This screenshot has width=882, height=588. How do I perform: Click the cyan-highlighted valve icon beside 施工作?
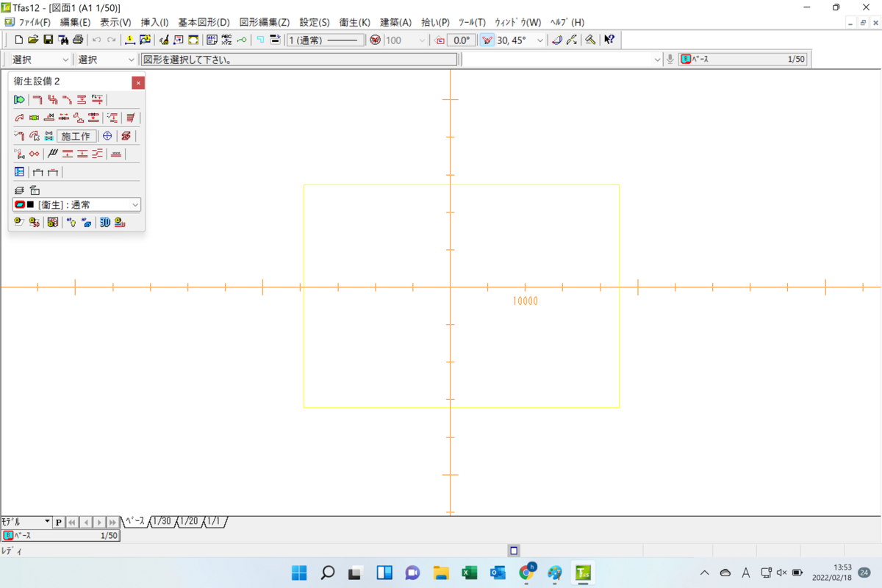click(49, 136)
